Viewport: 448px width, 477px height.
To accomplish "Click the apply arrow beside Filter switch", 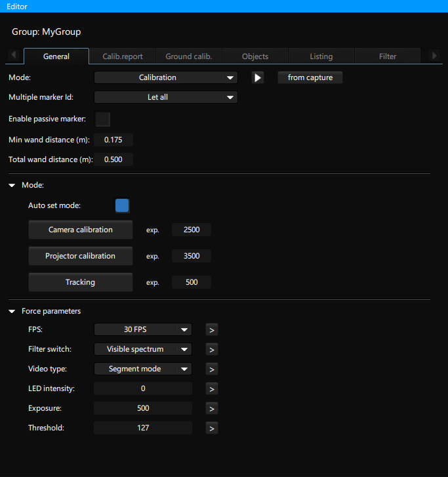I will (x=211, y=349).
